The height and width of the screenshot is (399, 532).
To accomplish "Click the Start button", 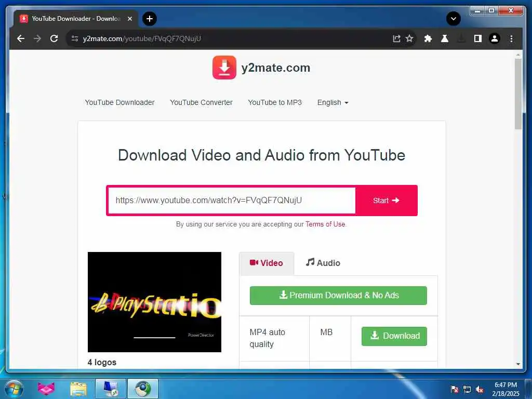I will [x=386, y=201].
